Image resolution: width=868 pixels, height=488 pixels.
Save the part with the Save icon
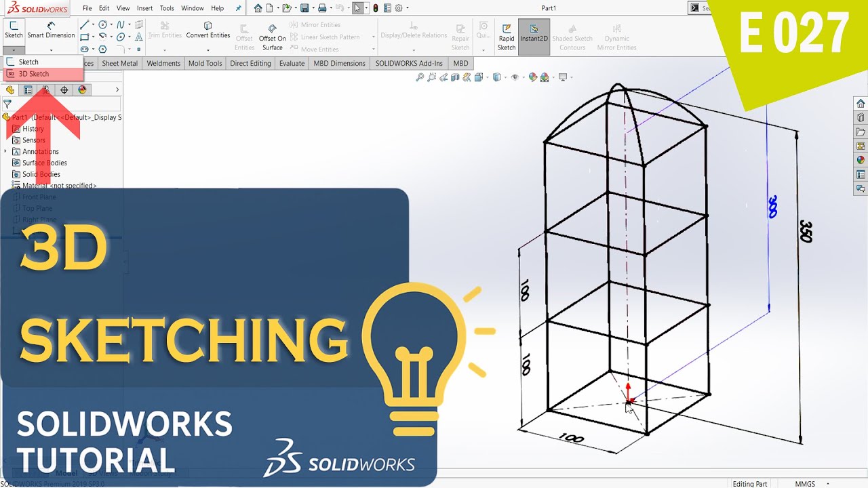(304, 8)
